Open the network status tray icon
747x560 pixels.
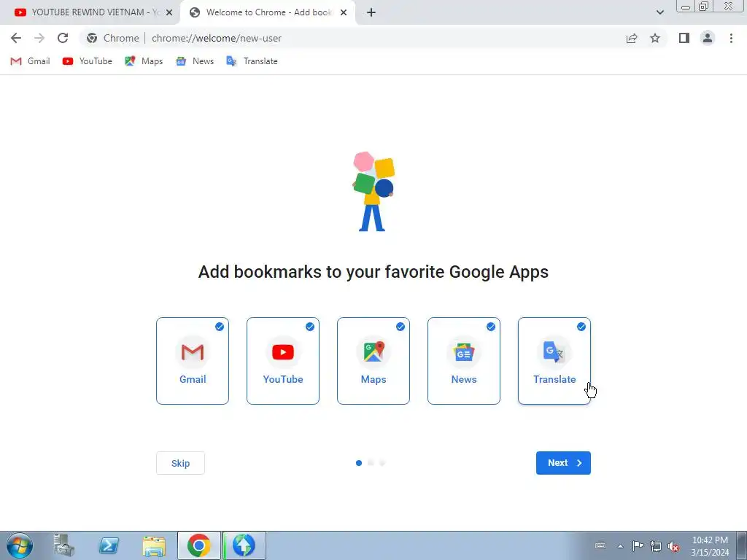[656, 546]
